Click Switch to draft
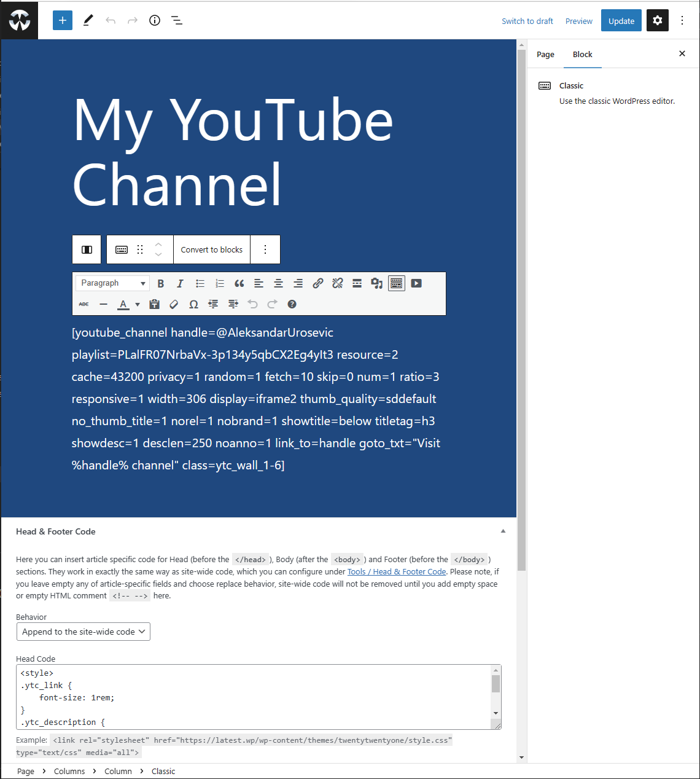This screenshot has height=779, width=700. coord(527,21)
